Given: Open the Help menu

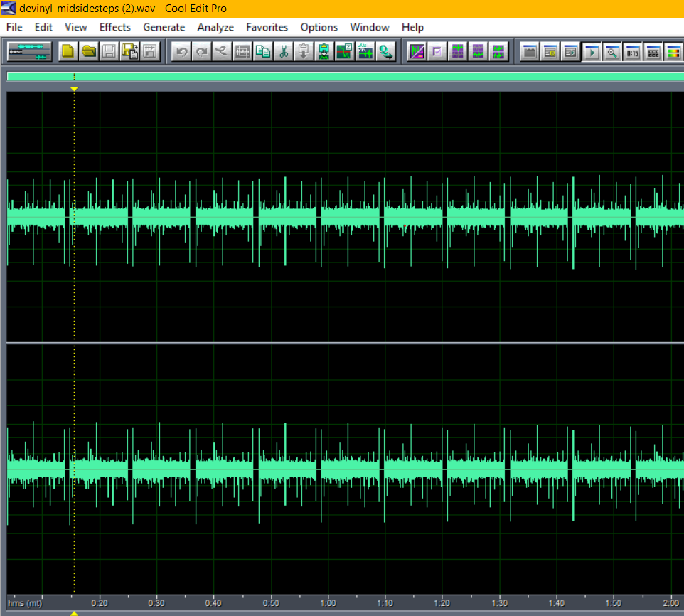Looking at the screenshot, I should coord(412,28).
